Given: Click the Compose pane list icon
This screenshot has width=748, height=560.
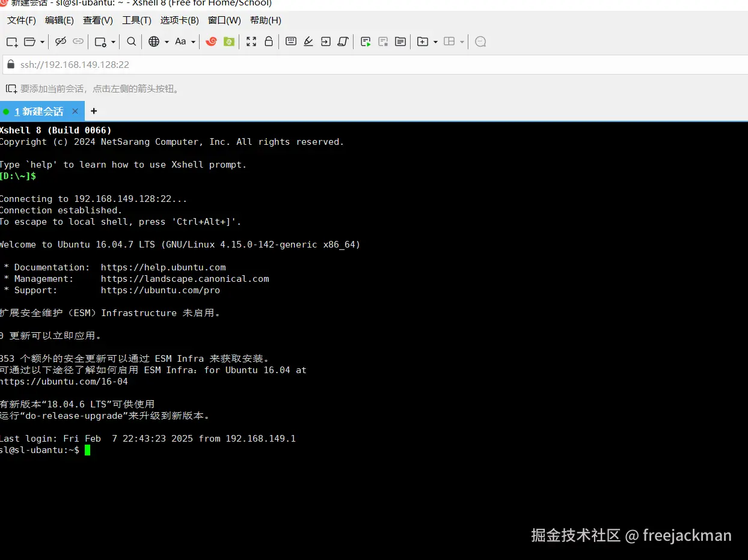Looking at the screenshot, I should click(x=400, y=41).
